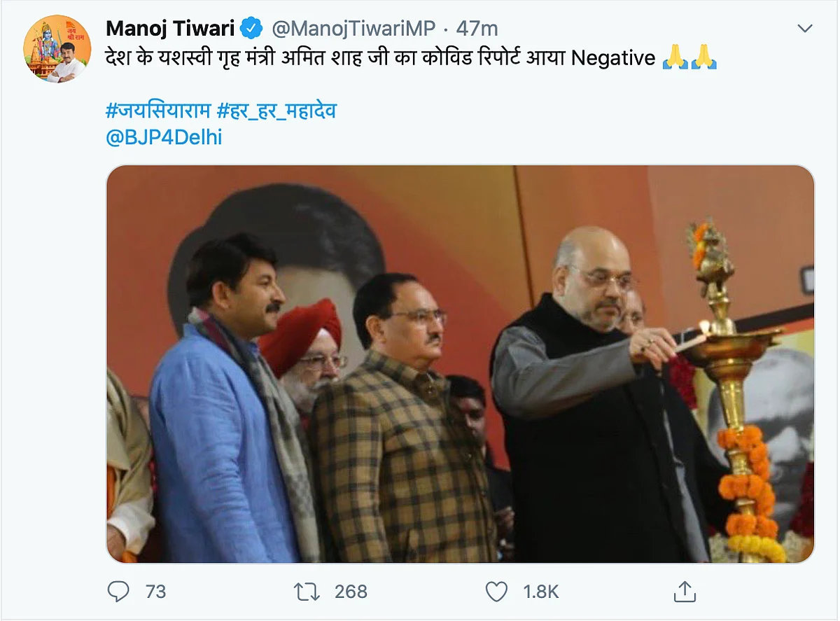View the 73 replies count
Screen dimensions: 840x621
pyautogui.click(x=155, y=592)
